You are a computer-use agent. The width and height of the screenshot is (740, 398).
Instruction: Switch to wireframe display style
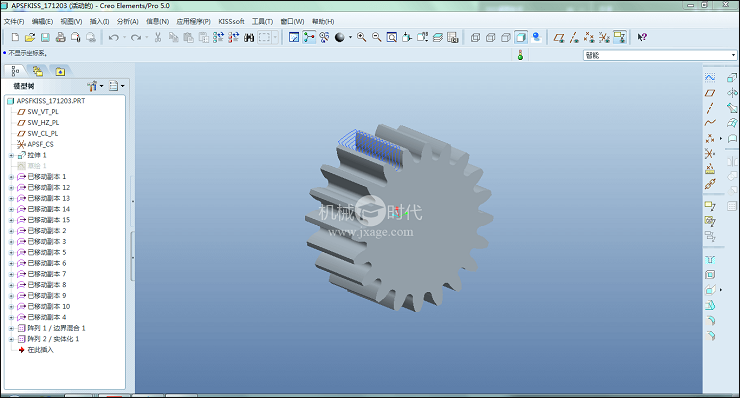475,37
